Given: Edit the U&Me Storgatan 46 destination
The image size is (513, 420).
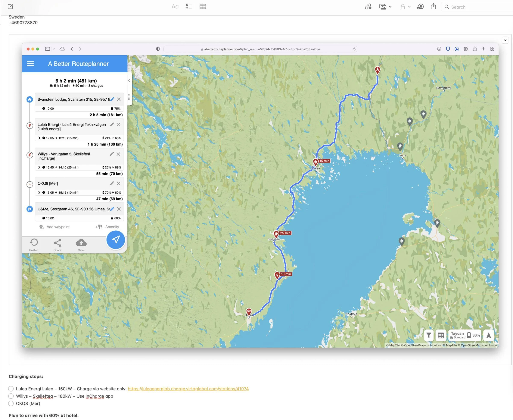Looking at the screenshot, I should click(112, 209).
